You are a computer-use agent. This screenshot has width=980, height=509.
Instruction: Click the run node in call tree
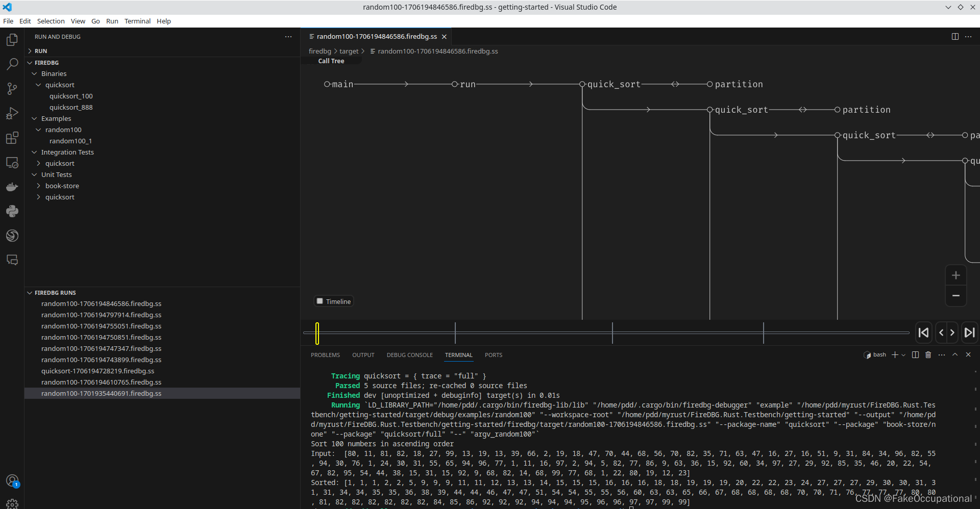(464, 84)
